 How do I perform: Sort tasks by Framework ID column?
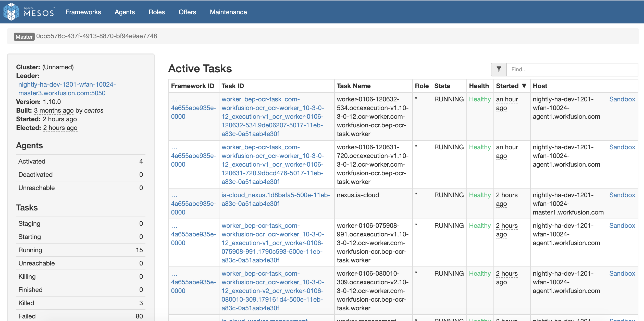[x=193, y=86]
